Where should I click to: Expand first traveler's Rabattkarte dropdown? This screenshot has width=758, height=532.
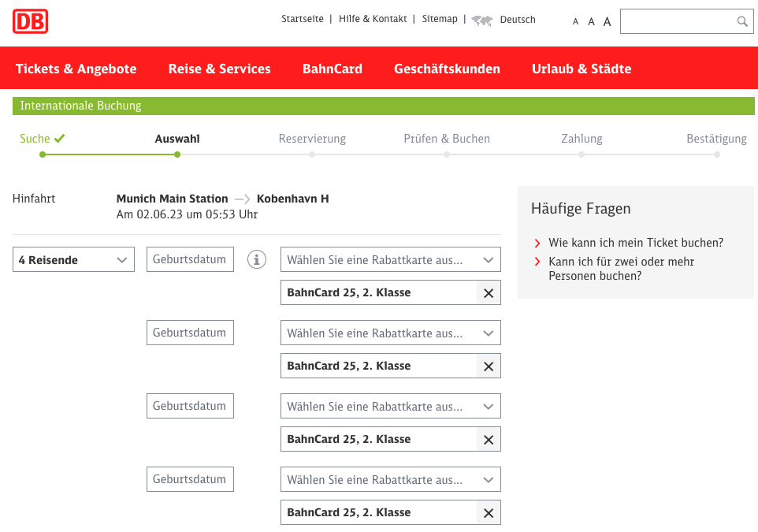pyautogui.click(x=390, y=259)
